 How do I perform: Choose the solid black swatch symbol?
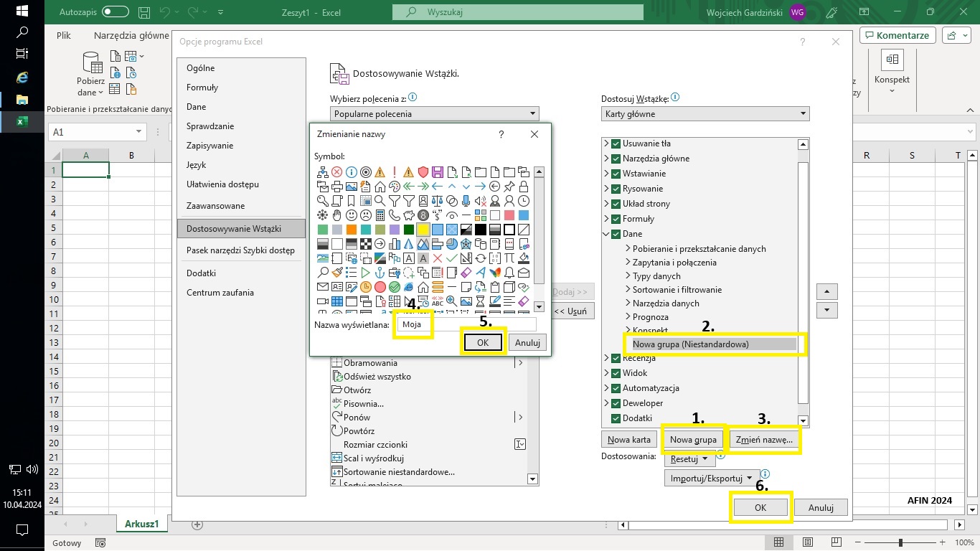click(x=481, y=230)
